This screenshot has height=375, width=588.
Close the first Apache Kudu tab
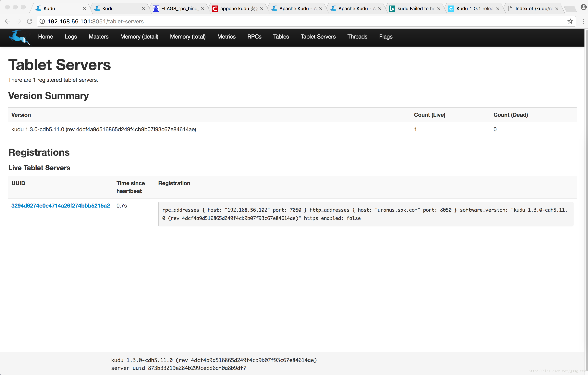coord(321,8)
